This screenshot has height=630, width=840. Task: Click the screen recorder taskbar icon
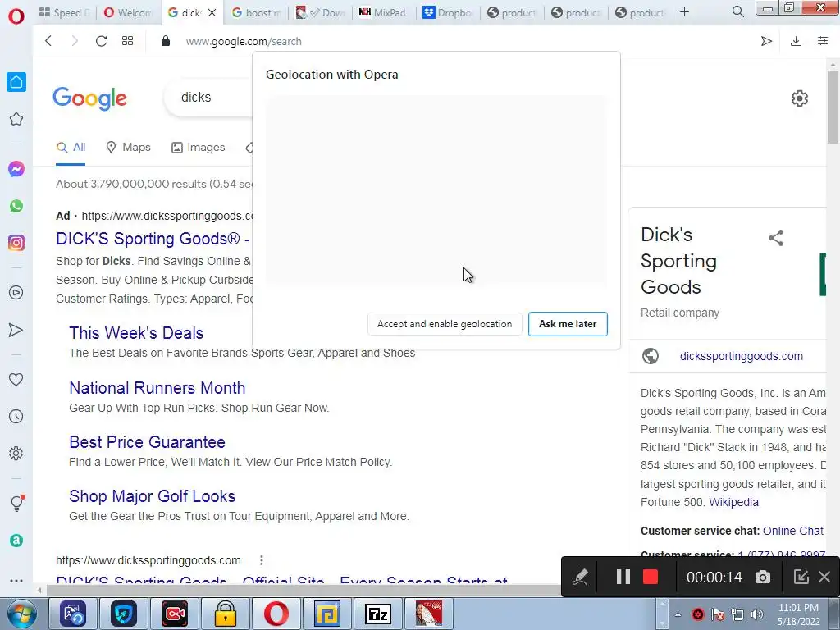[x=175, y=614]
